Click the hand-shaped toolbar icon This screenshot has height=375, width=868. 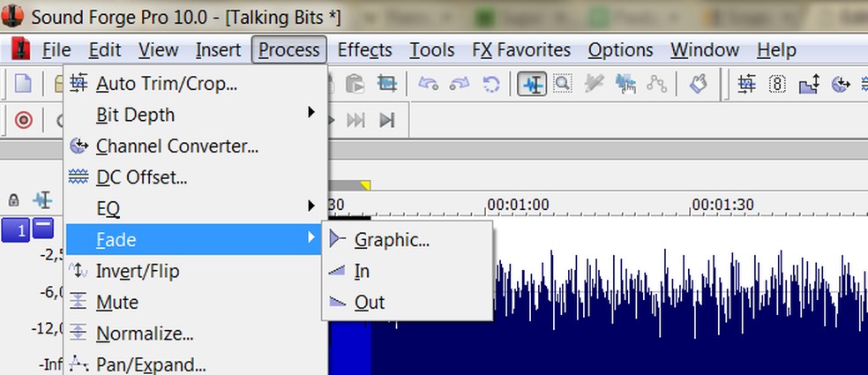click(698, 84)
